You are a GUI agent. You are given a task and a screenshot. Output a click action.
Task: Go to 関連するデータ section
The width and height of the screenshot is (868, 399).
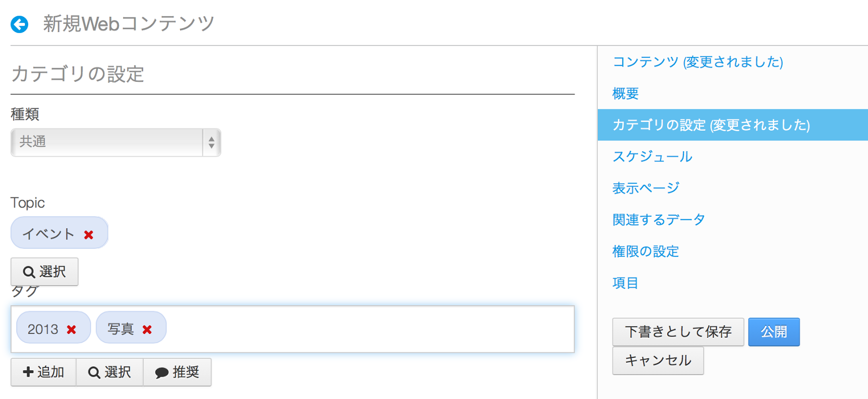coord(659,220)
